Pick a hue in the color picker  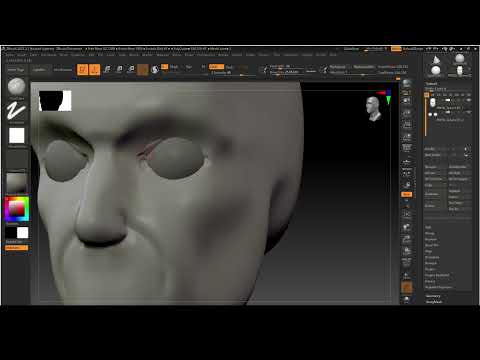pyautogui.click(x=17, y=209)
